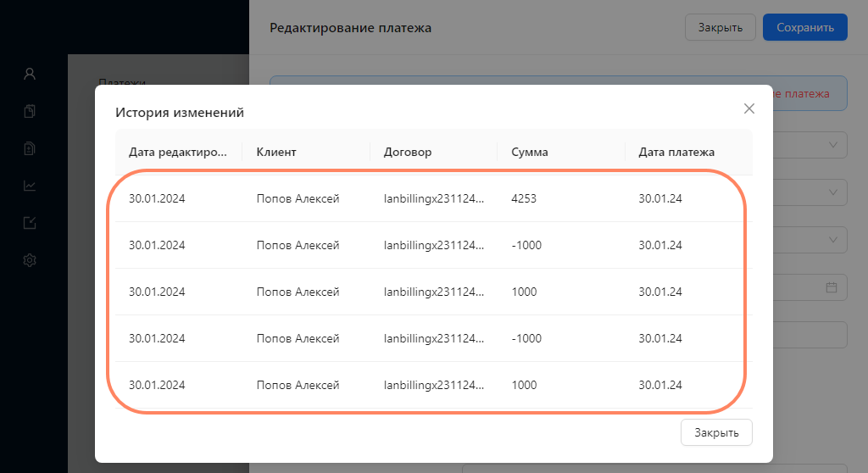Image resolution: width=868 pixels, height=473 pixels.
Task: Expand the first dropdown behind the dialog
Action: tap(832, 145)
